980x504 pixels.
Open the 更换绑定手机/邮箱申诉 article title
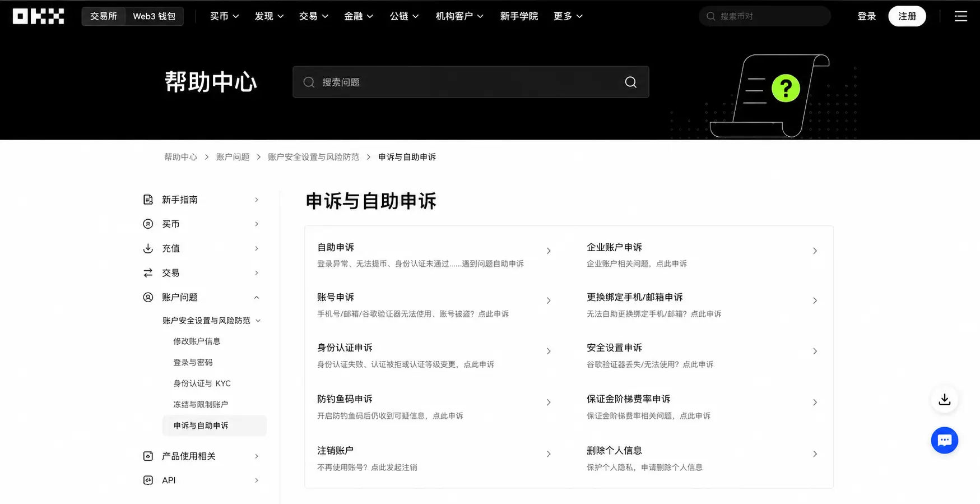634,297
